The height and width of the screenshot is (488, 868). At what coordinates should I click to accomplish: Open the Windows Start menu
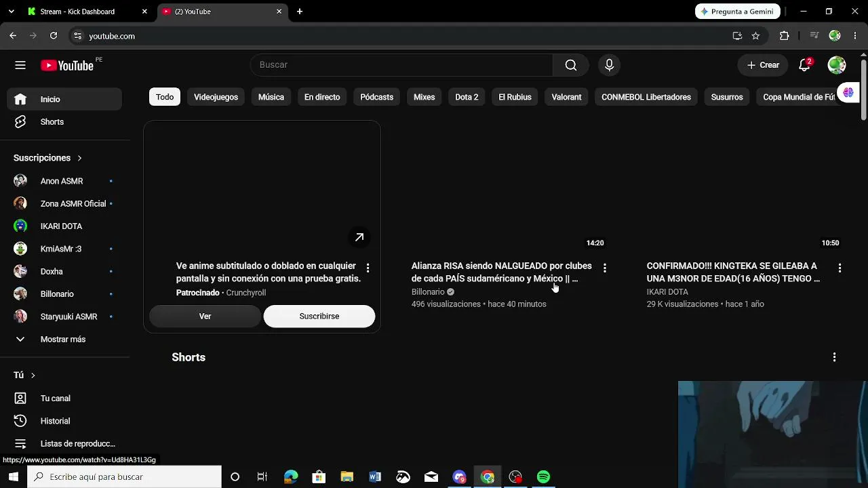[14, 477]
